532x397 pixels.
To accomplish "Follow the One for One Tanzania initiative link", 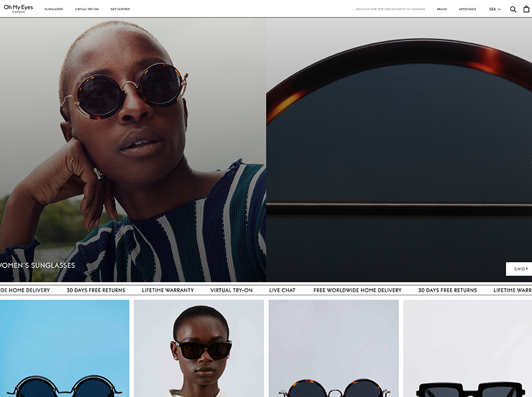I will pyautogui.click(x=390, y=9).
